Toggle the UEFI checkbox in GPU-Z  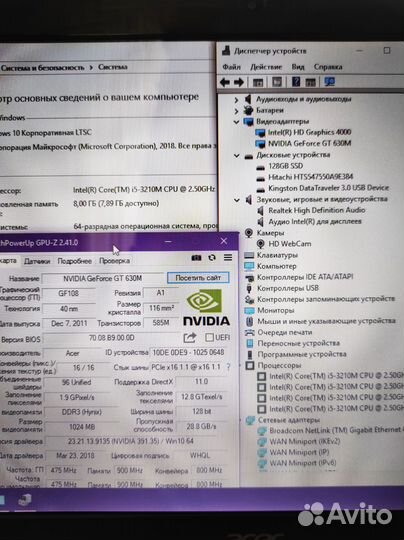pyautogui.click(x=209, y=337)
